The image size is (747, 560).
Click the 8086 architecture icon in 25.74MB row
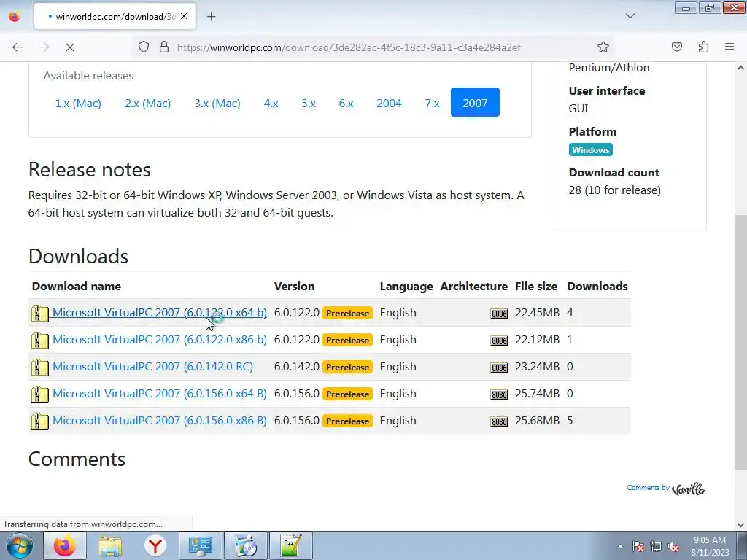(x=499, y=394)
